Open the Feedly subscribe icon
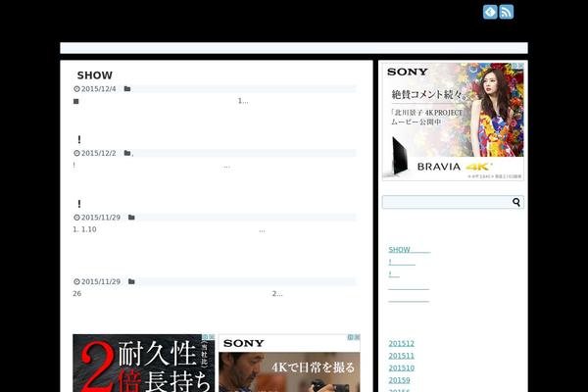588x392 pixels. point(490,12)
